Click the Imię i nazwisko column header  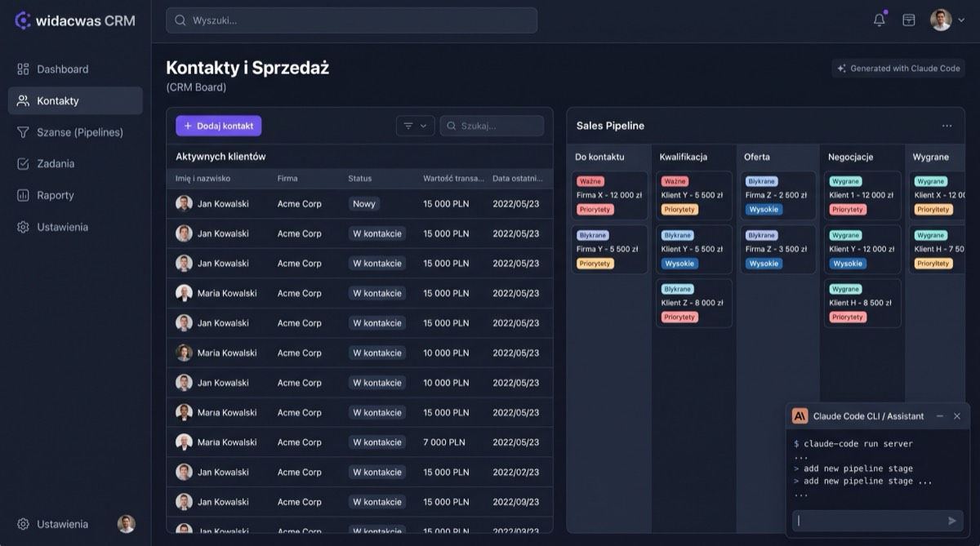[x=203, y=179]
